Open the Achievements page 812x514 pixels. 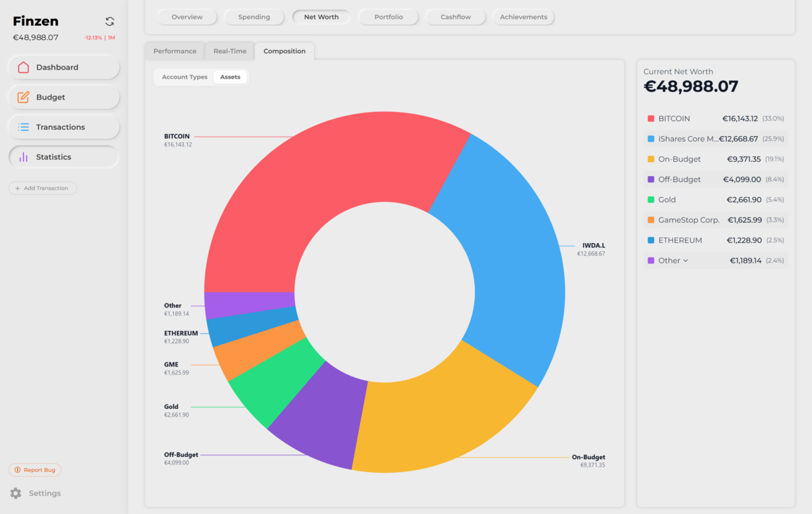point(523,17)
